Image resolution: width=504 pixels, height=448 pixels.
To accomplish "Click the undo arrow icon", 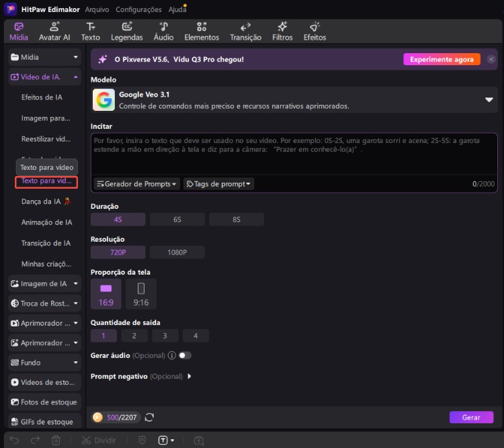I will (x=15, y=440).
